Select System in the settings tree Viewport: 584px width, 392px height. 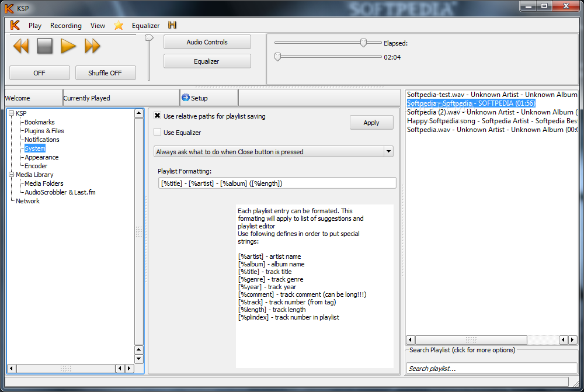35,148
